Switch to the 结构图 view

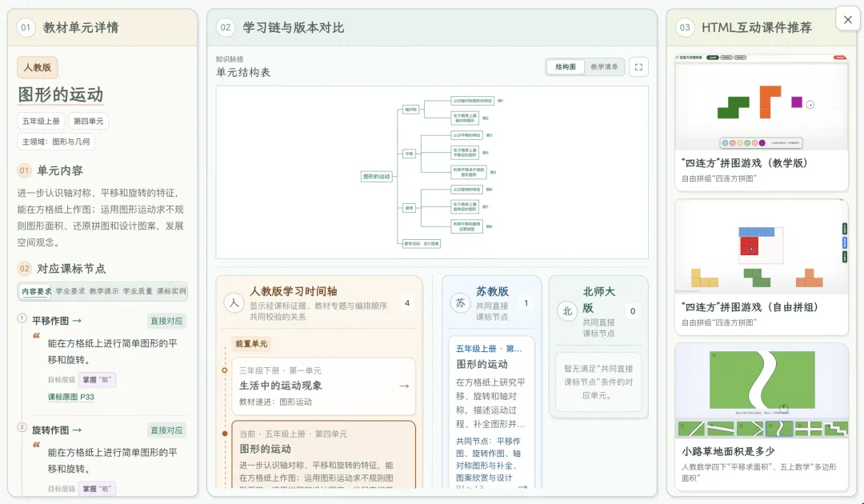click(x=566, y=66)
